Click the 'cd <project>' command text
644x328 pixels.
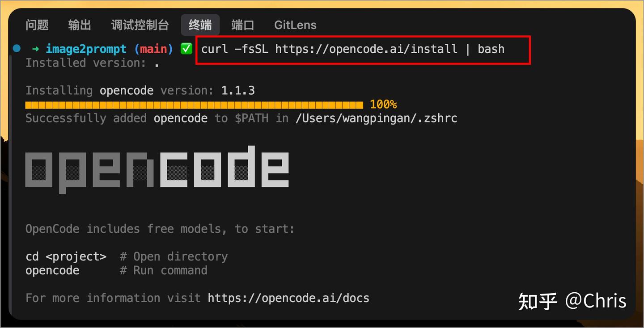coord(66,257)
